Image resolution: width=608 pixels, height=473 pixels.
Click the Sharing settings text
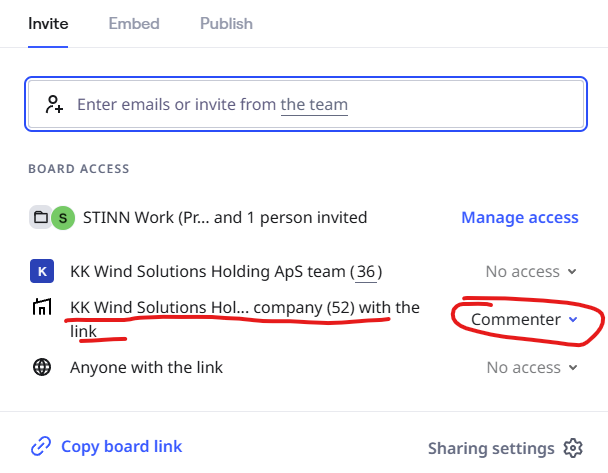(491, 449)
